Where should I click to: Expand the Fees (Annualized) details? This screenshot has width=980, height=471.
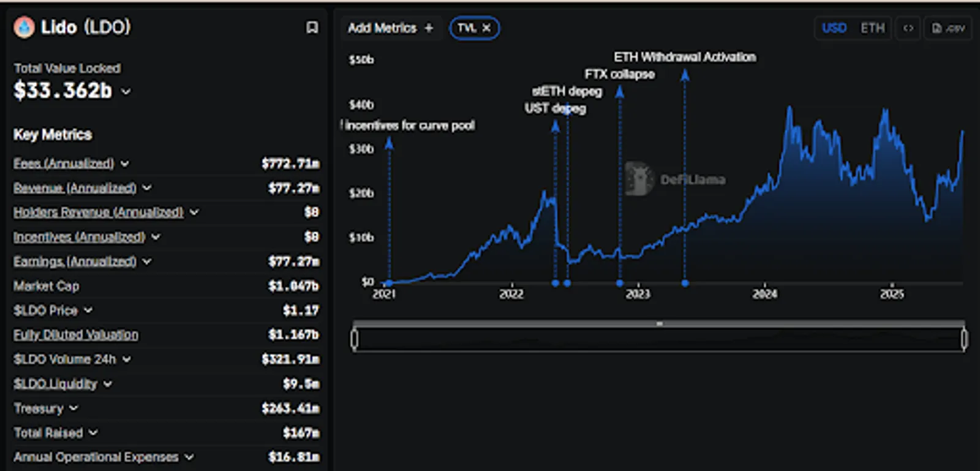point(124,164)
